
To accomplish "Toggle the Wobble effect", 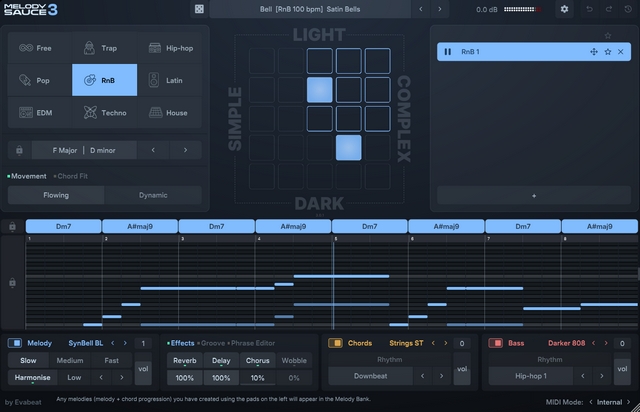I will tap(294, 361).
